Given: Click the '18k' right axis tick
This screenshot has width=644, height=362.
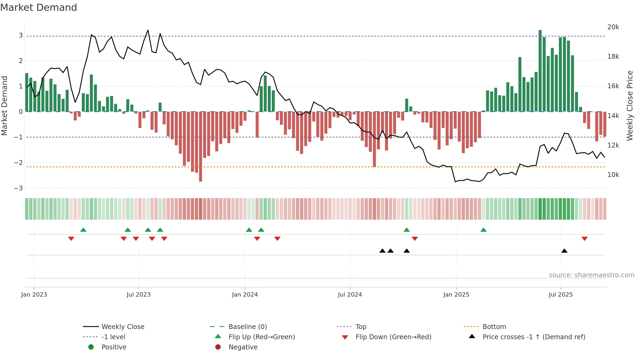Looking at the screenshot, I should [x=613, y=56].
